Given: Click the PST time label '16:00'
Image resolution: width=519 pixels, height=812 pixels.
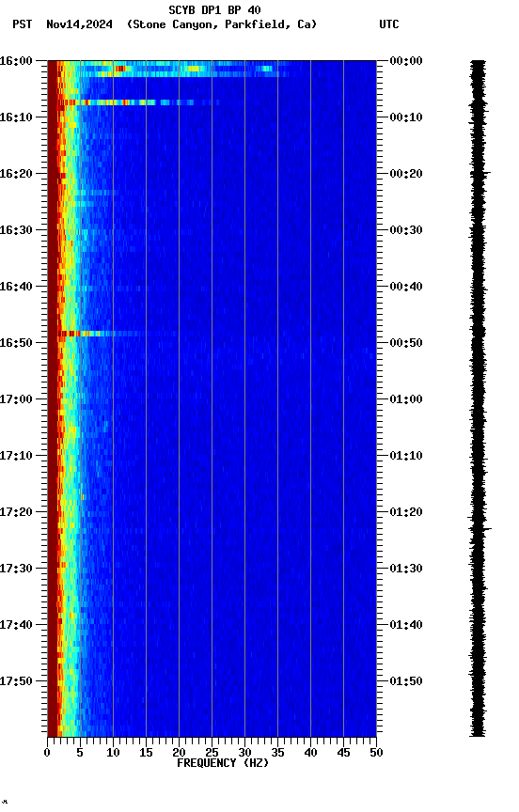Looking at the screenshot, I should 16,61.
